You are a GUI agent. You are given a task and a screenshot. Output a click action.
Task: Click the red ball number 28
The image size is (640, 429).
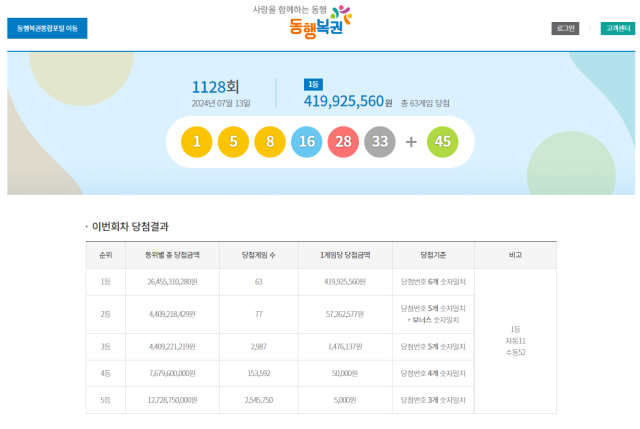[x=343, y=142]
